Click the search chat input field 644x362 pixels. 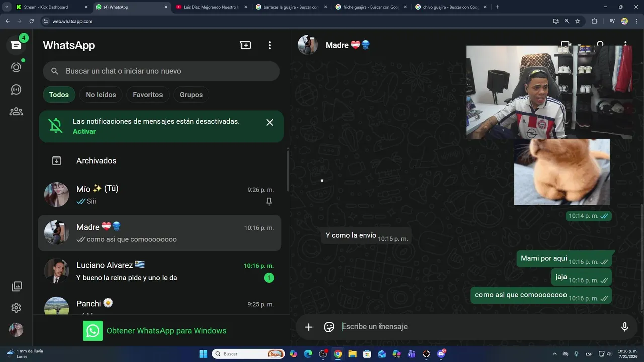[161, 71]
